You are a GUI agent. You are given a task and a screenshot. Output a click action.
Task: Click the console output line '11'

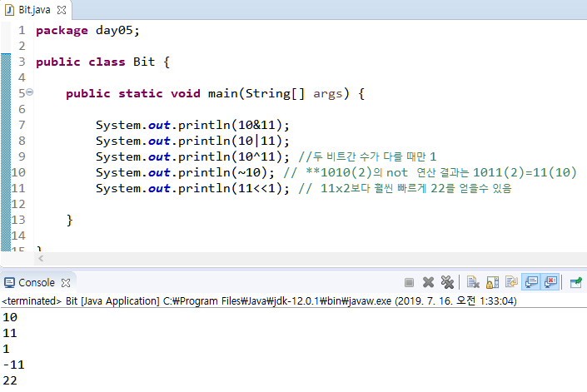[x=10, y=333]
